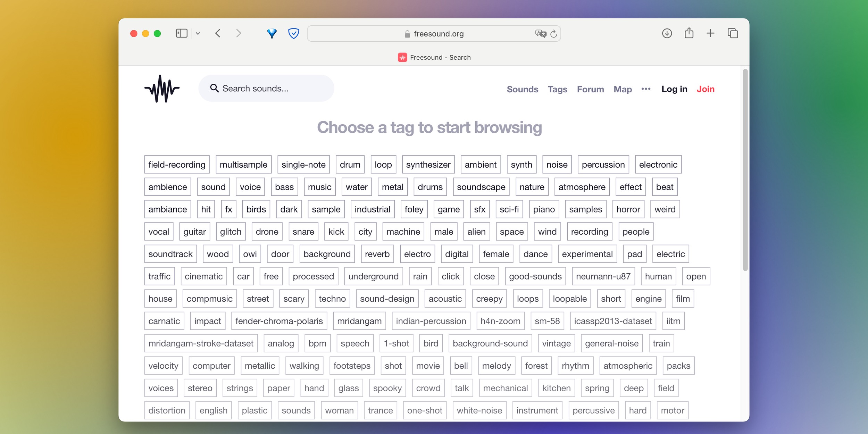Click the Map navigation icon
868x434 pixels.
(623, 89)
